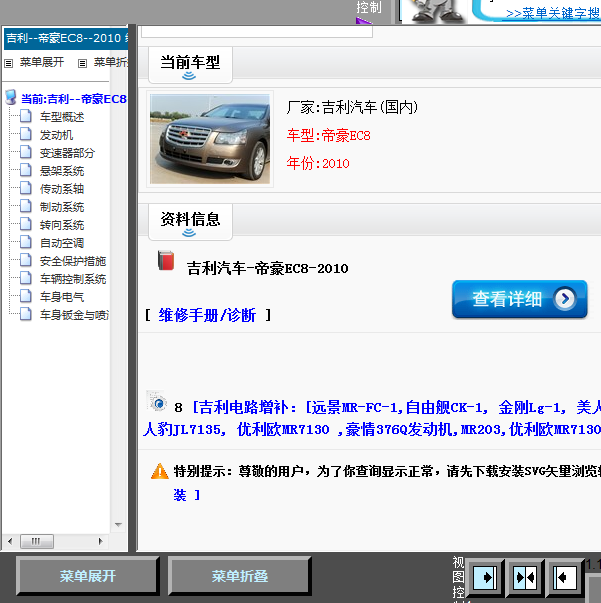Click the page icon beside 传动系轴
Viewport: 601px width, 603px height.
pyautogui.click(x=26, y=188)
